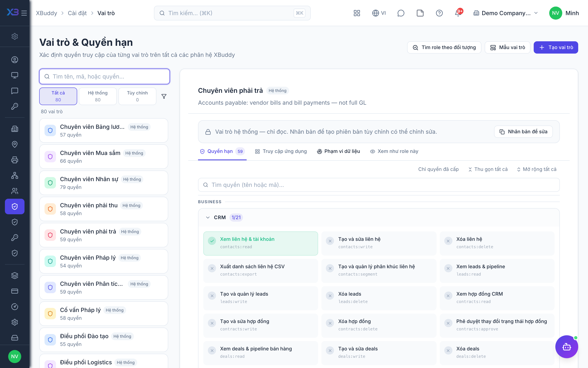Image resolution: width=588 pixels, height=368 pixels.
Task: Toggle 'Chỉ quyền đã cấp' filter
Action: pyautogui.click(x=438, y=169)
